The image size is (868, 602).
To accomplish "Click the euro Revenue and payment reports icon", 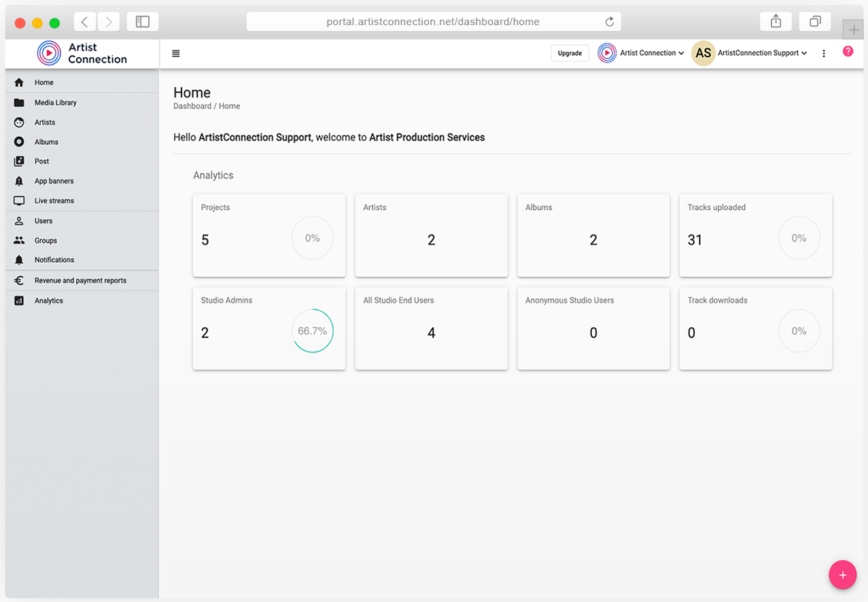I will click(19, 280).
